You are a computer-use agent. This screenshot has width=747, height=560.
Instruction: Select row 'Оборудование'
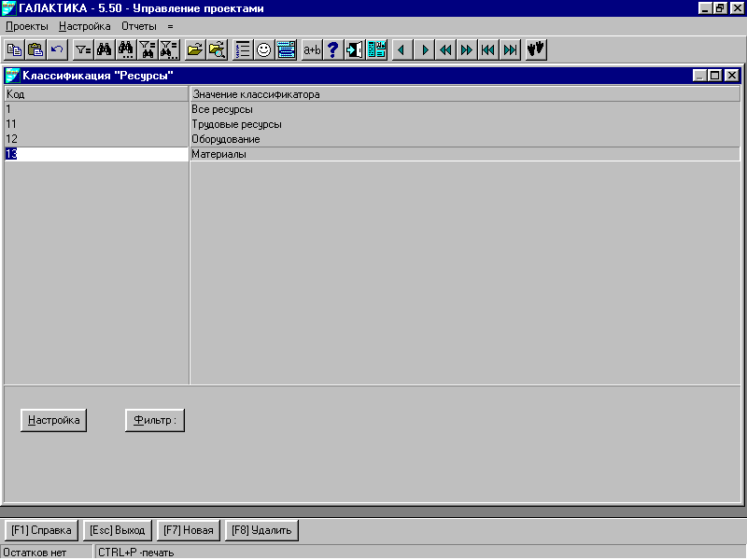465,139
